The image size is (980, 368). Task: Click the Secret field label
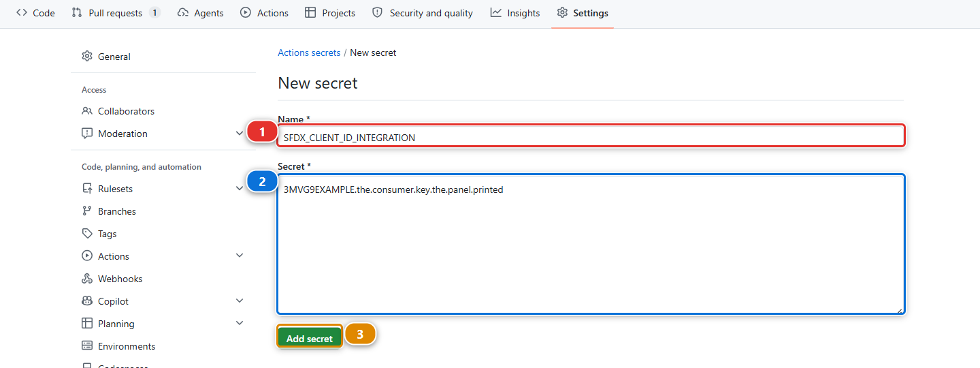(x=293, y=166)
